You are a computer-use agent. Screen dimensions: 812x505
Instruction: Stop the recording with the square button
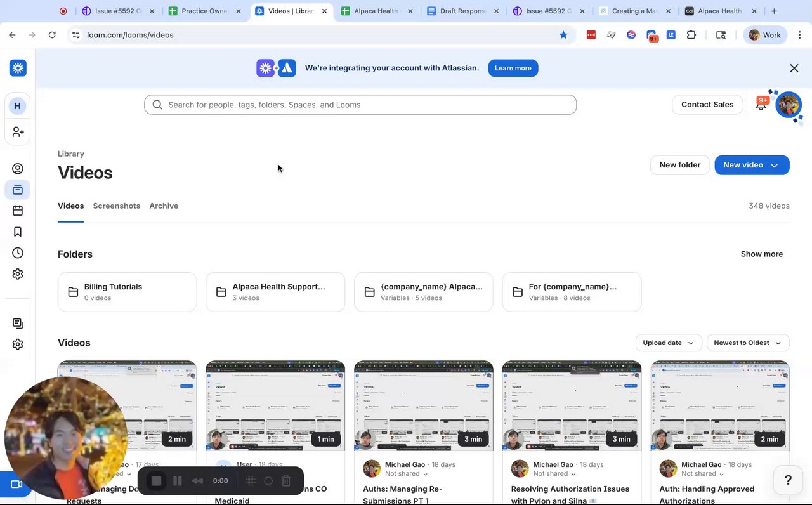click(156, 481)
